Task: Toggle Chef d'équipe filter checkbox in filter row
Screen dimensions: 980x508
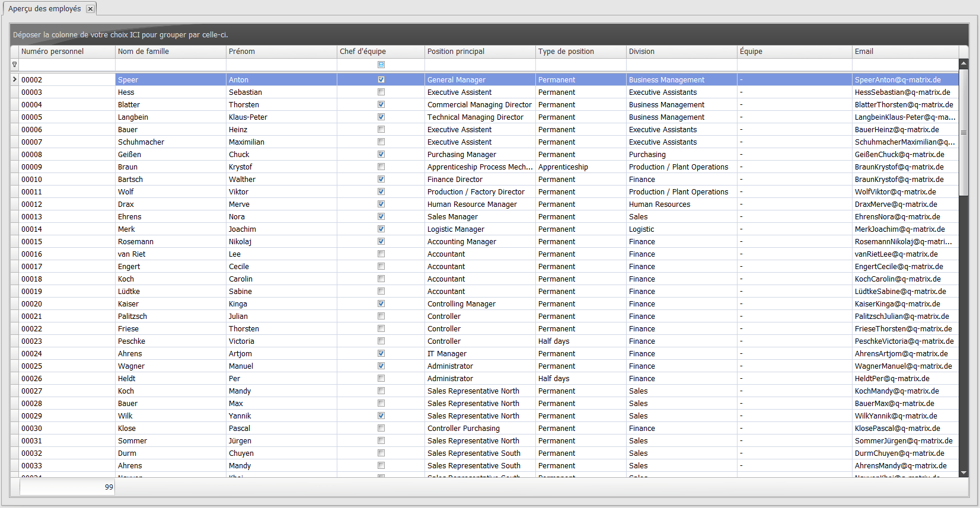Action: click(381, 65)
